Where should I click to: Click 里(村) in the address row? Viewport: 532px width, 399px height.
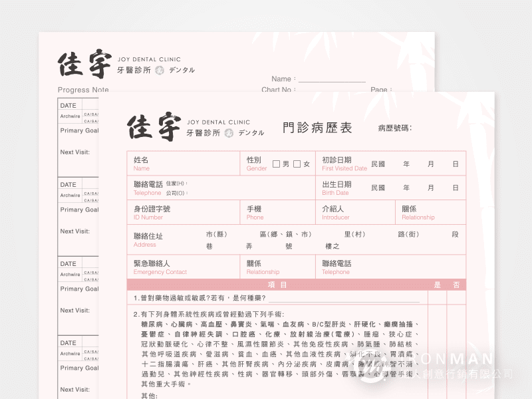point(354,234)
